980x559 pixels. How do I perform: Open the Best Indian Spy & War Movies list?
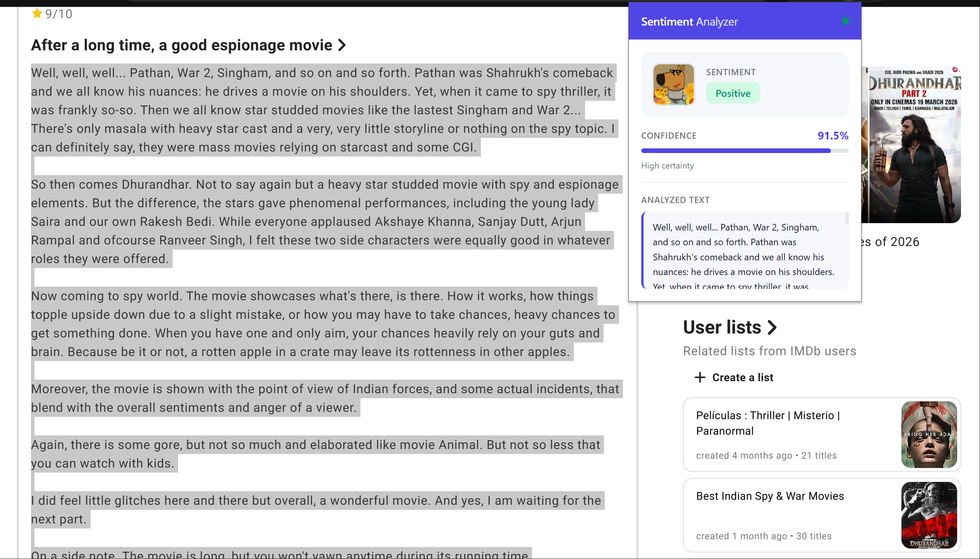click(x=770, y=496)
